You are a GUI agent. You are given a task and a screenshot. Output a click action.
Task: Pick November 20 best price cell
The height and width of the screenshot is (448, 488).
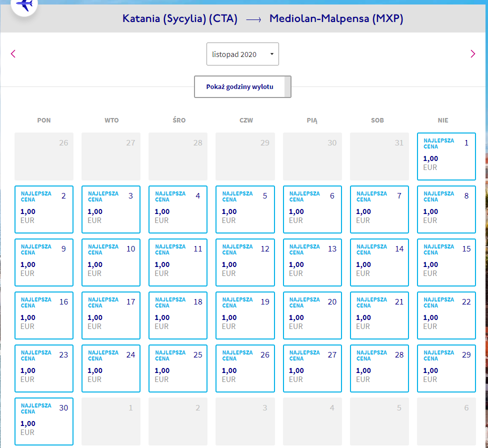312,315
